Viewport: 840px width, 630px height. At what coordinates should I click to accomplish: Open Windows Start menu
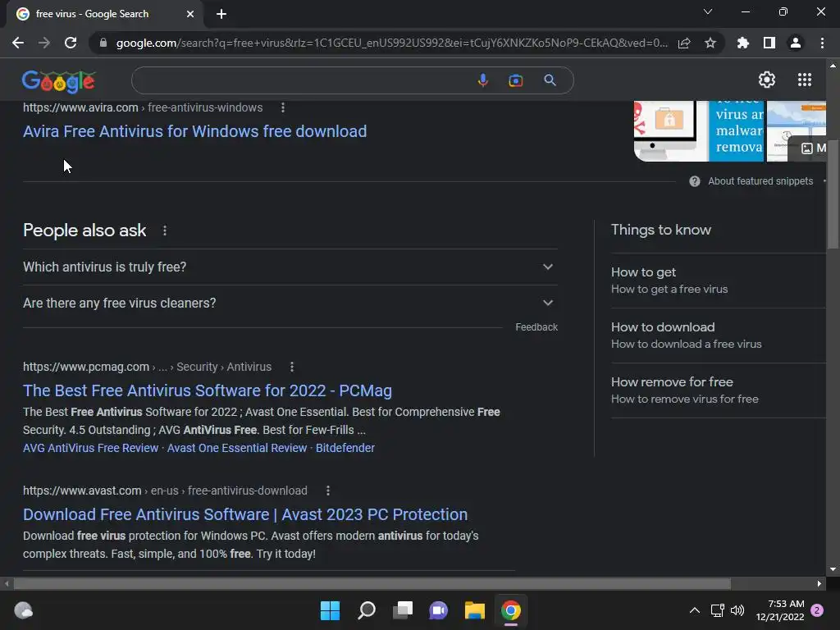[x=330, y=610]
